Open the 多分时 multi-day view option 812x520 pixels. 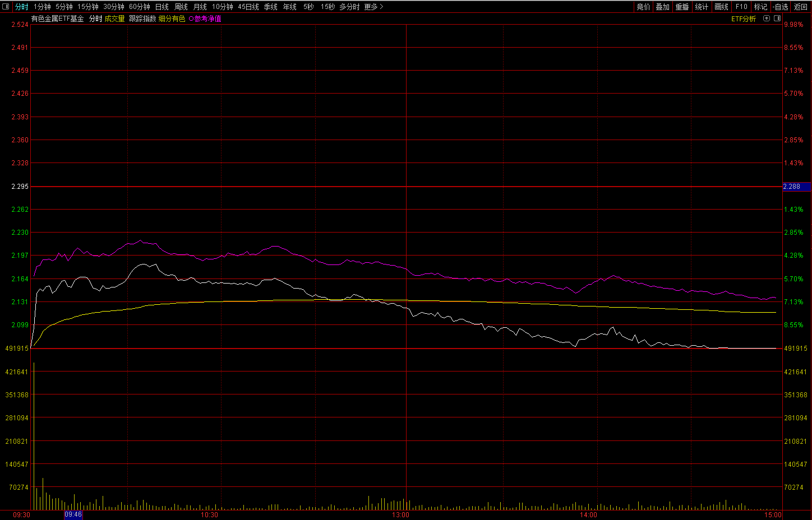(x=349, y=7)
